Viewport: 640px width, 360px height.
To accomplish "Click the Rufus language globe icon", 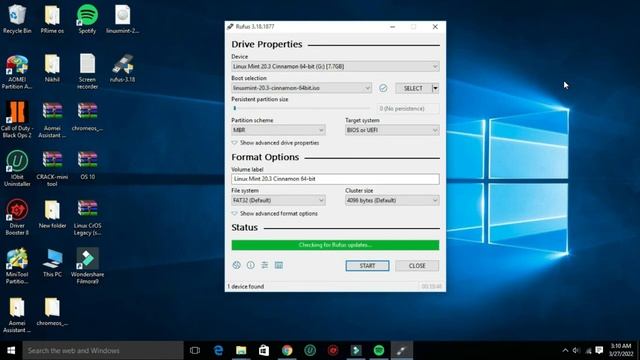I will click(236, 265).
